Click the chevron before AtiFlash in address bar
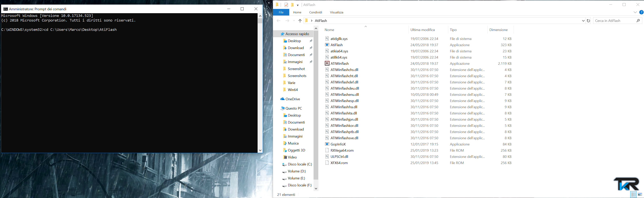The width and height of the screenshot is (644, 198). [312, 21]
